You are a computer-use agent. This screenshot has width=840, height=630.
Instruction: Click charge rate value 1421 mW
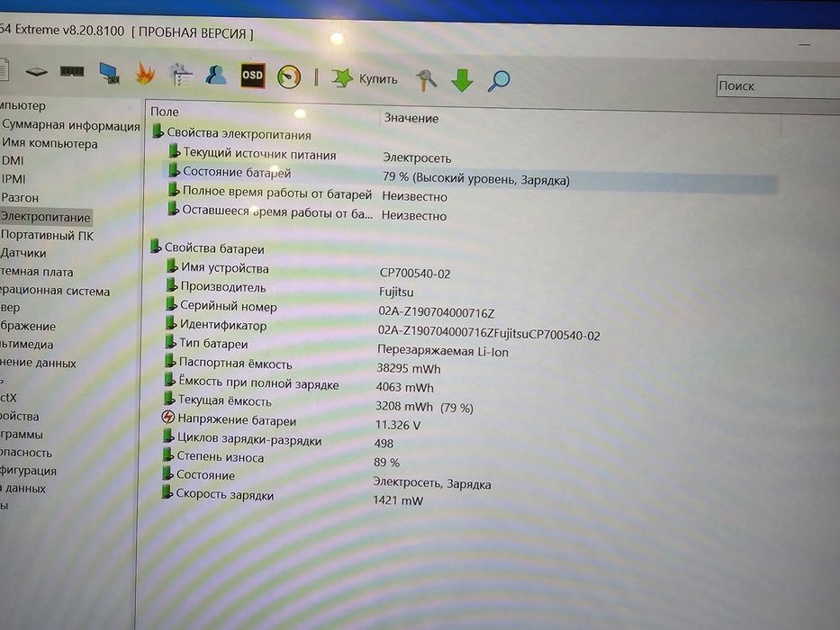click(398, 501)
